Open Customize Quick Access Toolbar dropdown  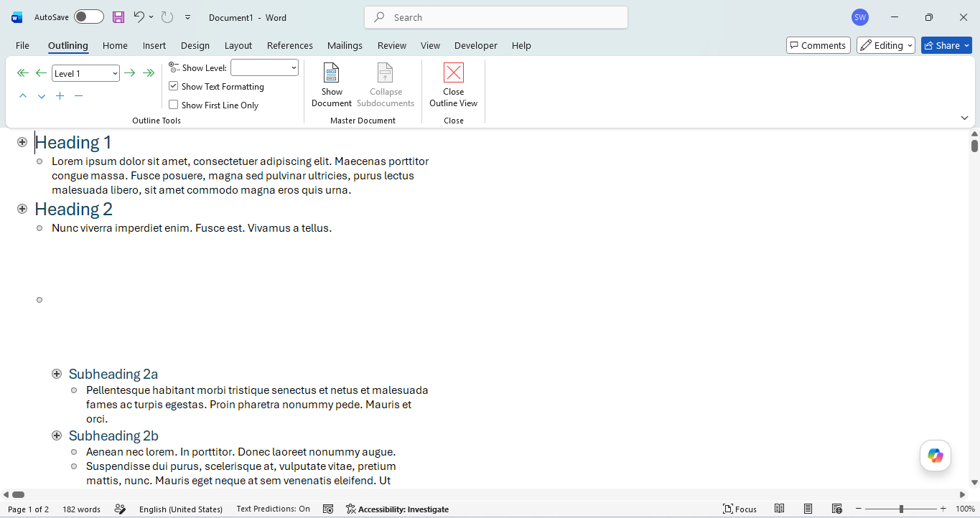pyautogui.click(x=188, y=17)
